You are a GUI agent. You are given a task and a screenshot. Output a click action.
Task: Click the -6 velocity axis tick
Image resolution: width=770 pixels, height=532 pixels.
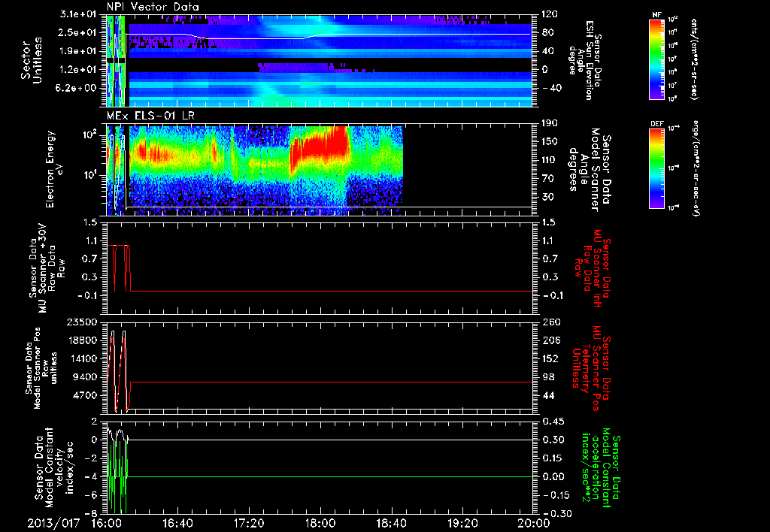click(x=92, y=495)
